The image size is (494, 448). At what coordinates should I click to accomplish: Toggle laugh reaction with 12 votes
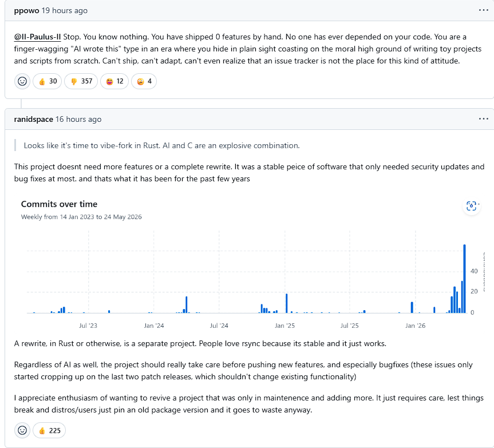pyautogui.click(x=114, y=81)
